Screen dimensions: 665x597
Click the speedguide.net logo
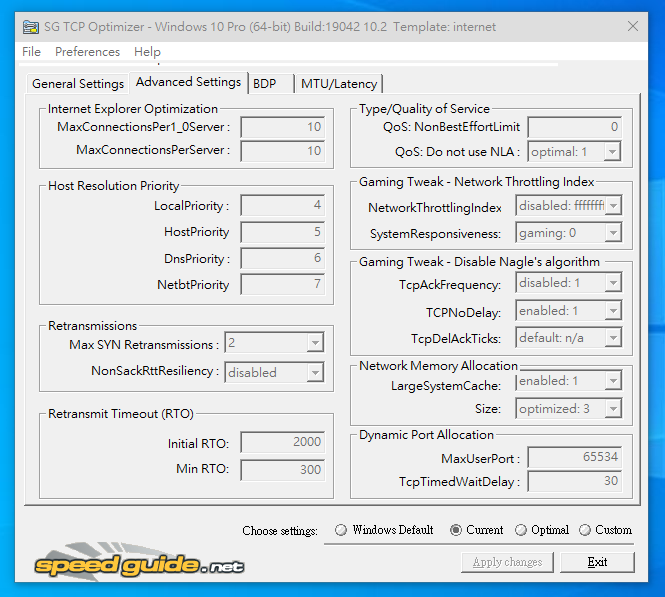(140, 563)
